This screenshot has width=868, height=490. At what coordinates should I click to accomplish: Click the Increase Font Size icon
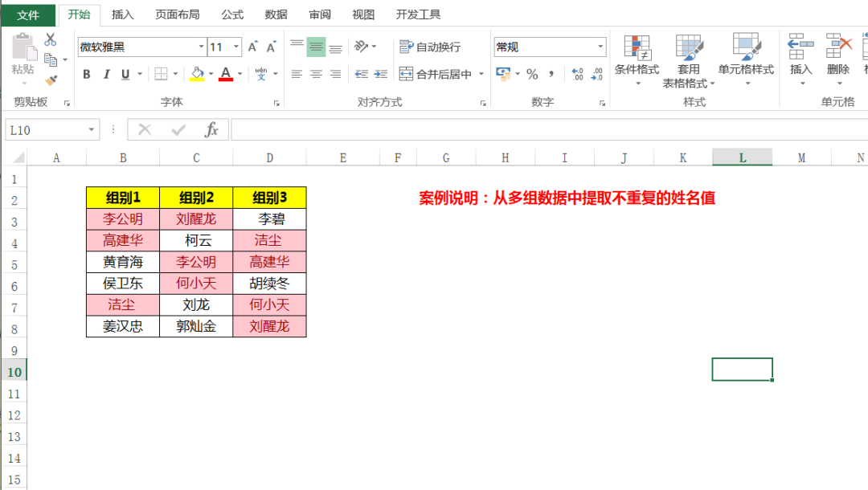pos(251,45)
